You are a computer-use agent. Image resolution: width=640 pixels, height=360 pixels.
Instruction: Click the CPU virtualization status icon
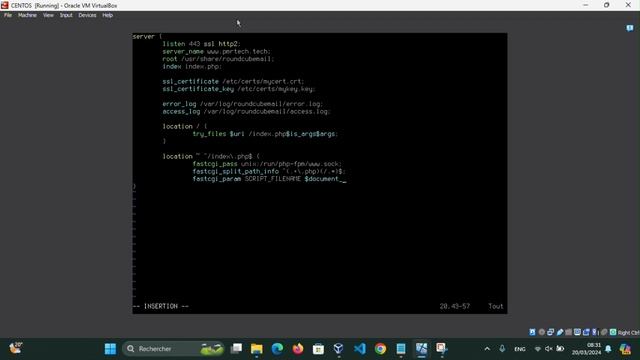point(595,332)
